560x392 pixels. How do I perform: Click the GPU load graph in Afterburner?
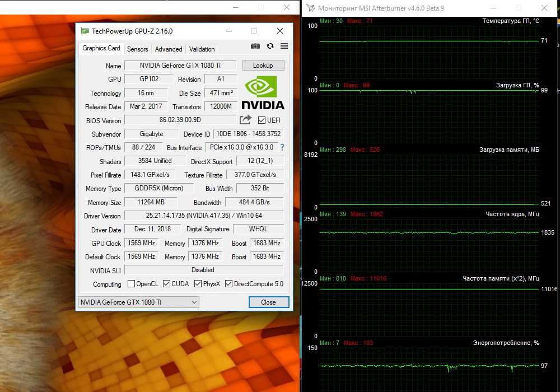pos(429,116)
